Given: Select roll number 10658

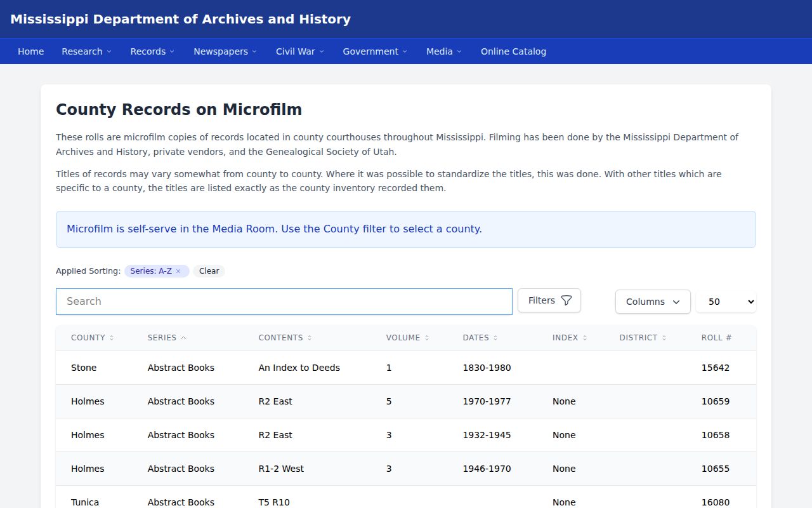Looking at the screenshot, I should point(716,435).
